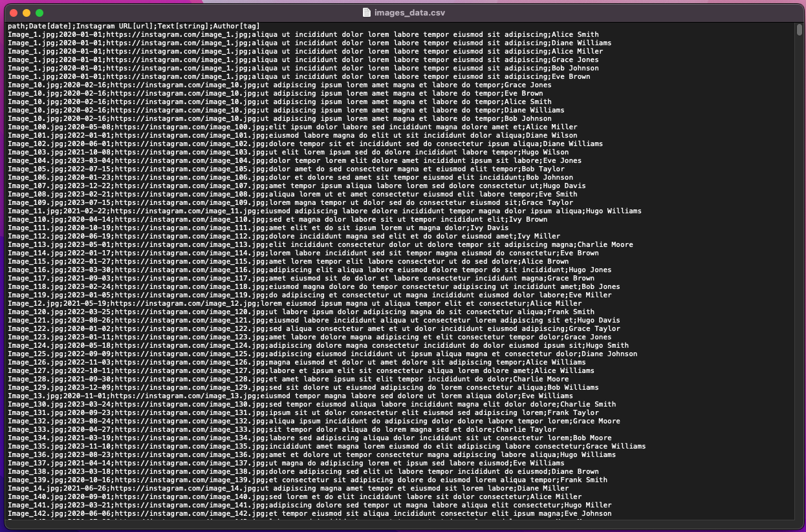Click the Image_10.jpg line by Grace Jones
This screenshot has width=806, height=532.
(279, 85)
